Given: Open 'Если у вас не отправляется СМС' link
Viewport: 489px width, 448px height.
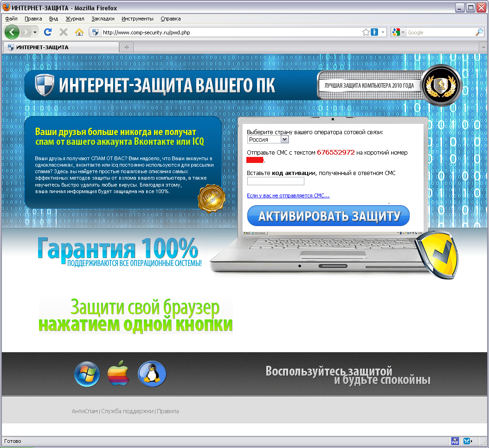Looking at the screenshot, I should [x=288, y=195].
